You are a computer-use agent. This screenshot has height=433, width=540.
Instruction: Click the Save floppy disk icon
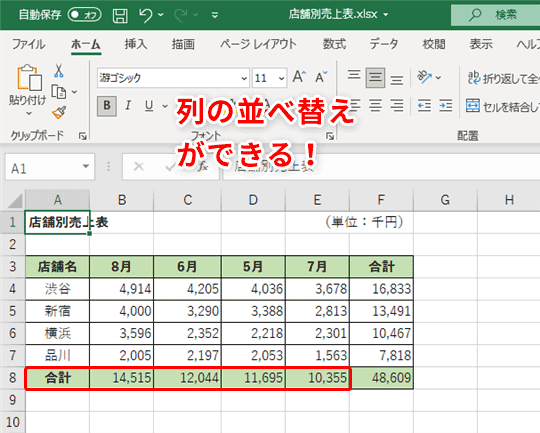[x=120, y=15]
